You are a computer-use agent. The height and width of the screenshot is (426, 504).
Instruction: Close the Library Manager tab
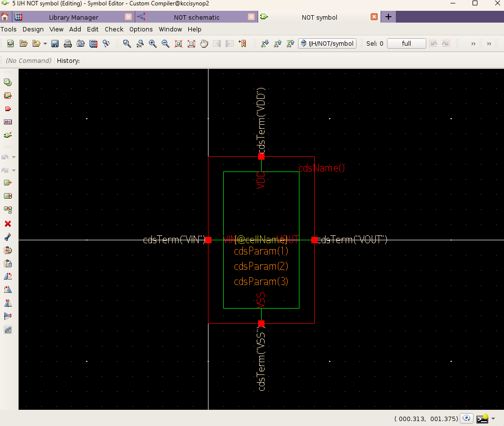pos(128,17)
